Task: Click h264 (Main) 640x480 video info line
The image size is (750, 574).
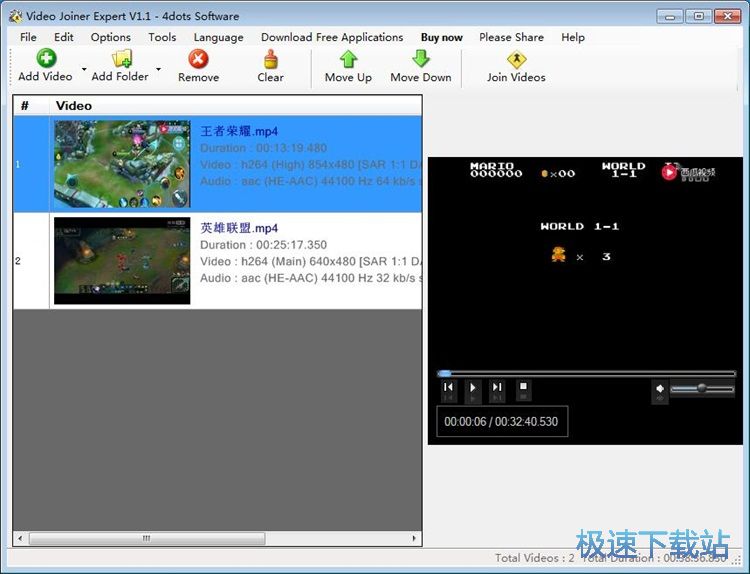Action: [311, 262]
